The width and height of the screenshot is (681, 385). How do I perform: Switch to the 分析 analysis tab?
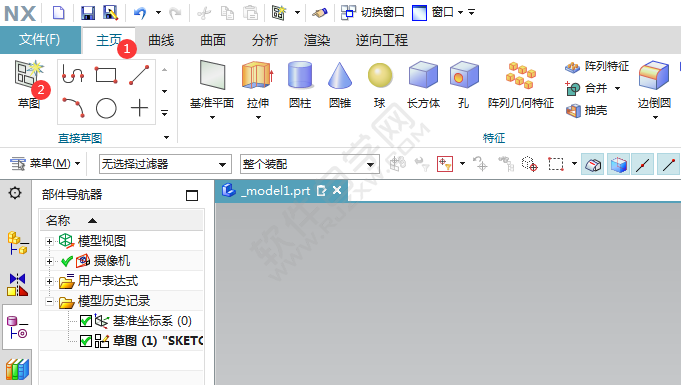coord(265,40)
